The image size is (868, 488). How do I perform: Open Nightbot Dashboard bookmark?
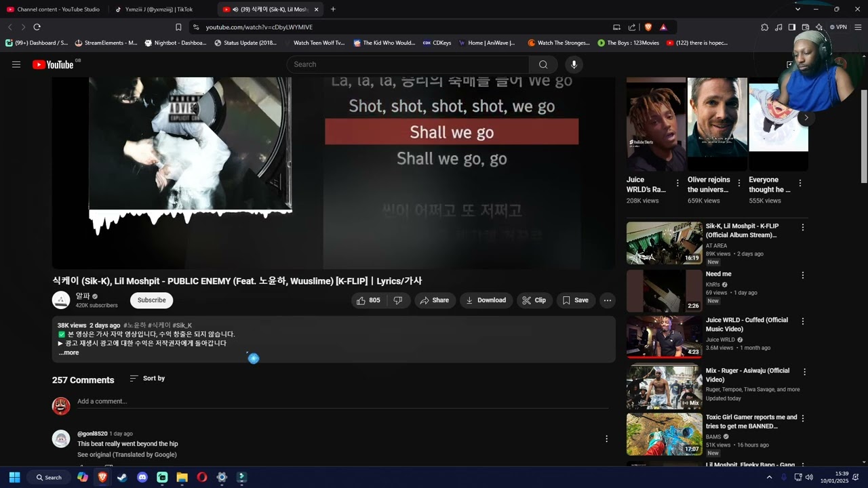175,43
